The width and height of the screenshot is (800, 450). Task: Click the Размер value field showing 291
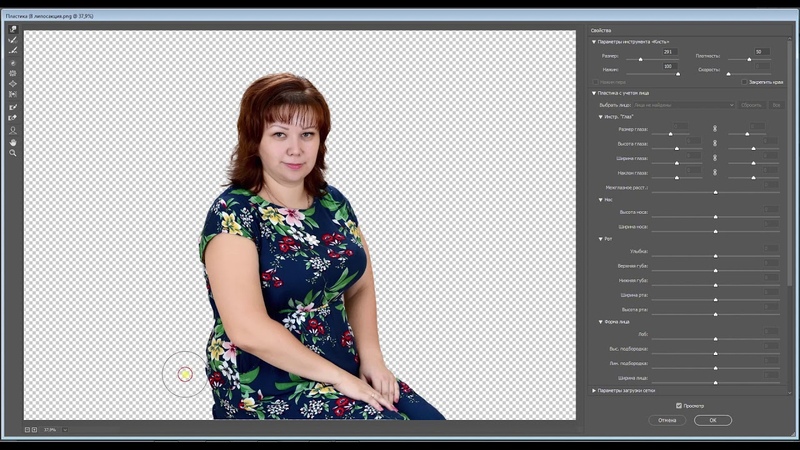pos(670,52)
